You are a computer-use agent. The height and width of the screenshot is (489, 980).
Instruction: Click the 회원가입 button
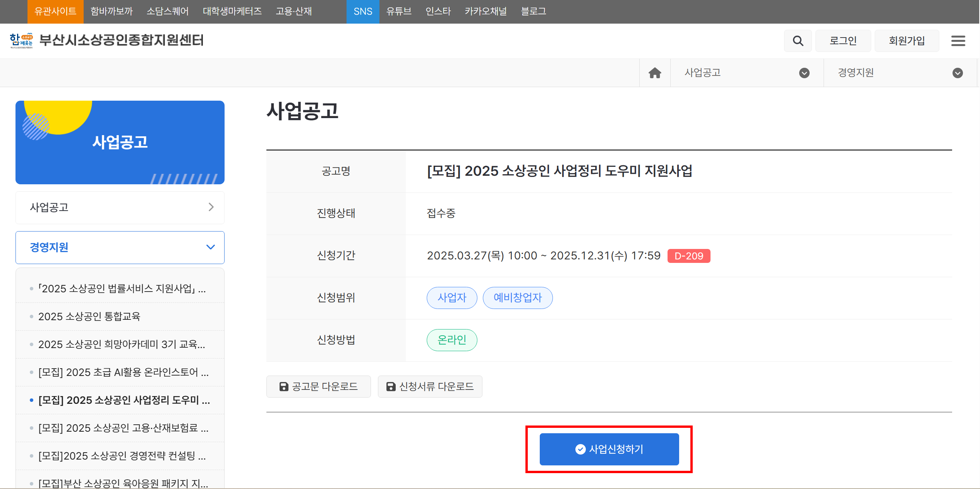907,40
